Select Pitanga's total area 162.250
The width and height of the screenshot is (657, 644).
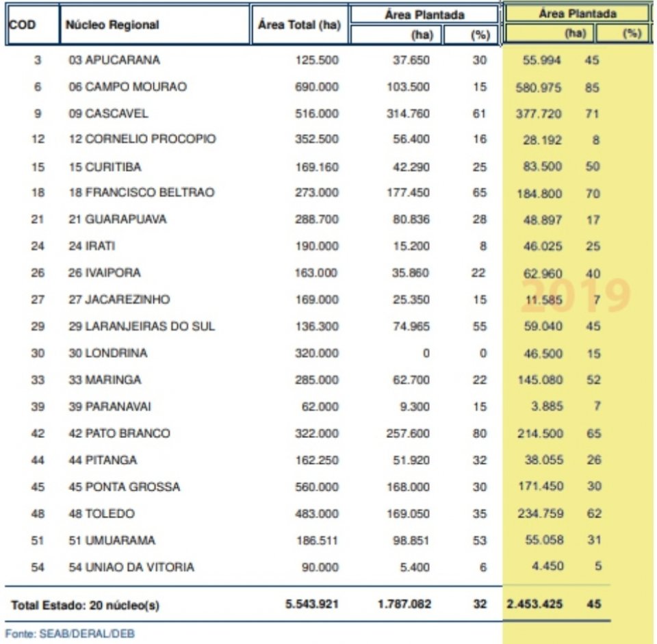(x=317, y=460)
